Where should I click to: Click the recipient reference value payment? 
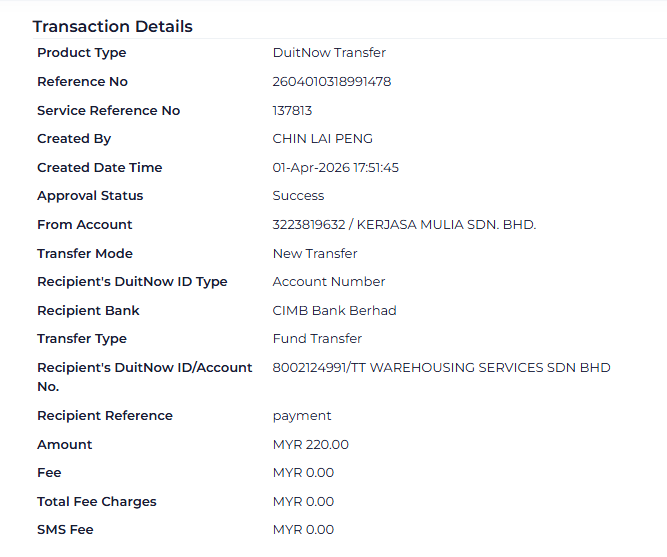pos(302,416)
